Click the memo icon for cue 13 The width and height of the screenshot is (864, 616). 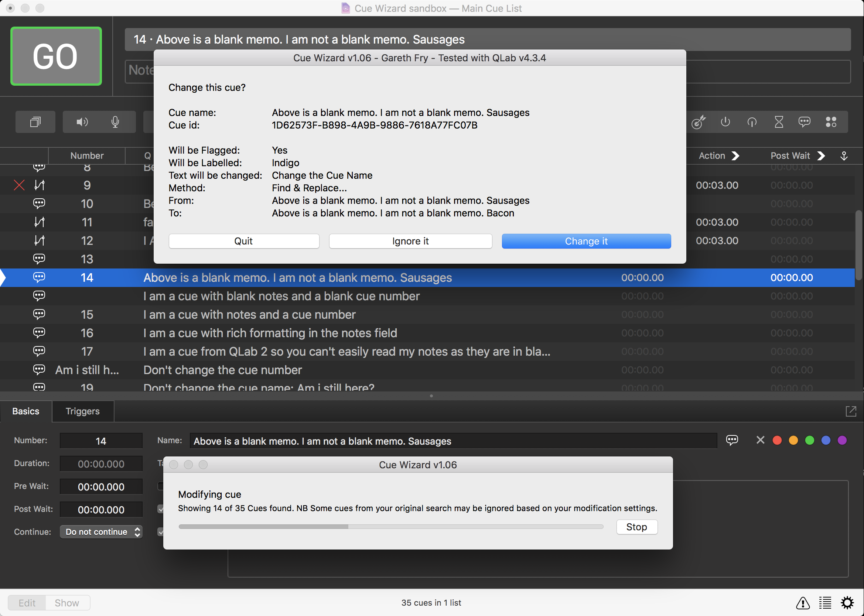pos(39,259)
